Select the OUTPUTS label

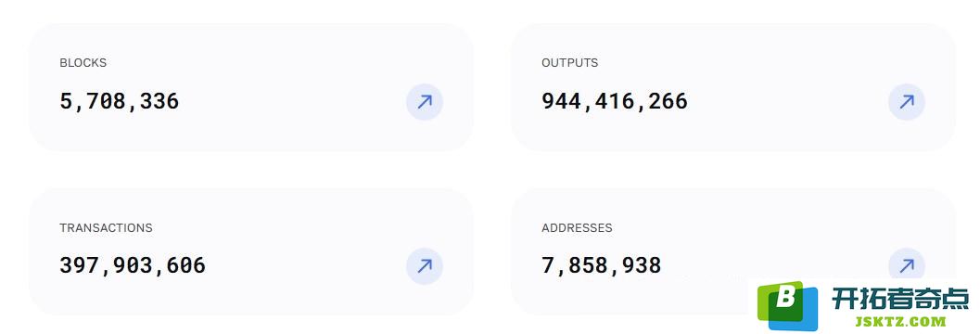coord(569,62)
